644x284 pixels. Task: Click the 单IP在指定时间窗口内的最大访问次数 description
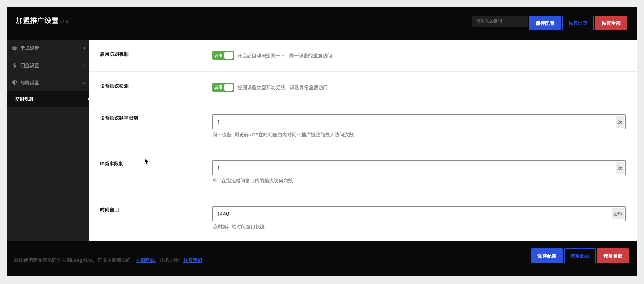tap(253, 181)
